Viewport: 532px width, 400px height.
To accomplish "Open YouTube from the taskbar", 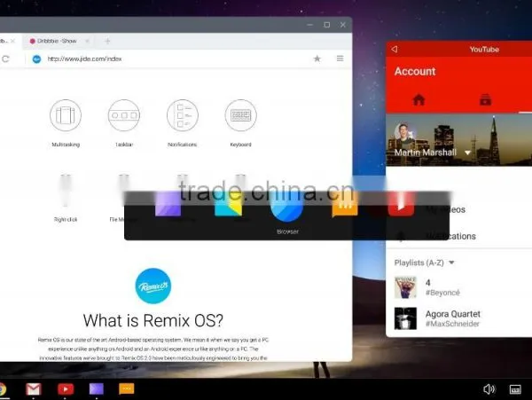I will point(66,389).
